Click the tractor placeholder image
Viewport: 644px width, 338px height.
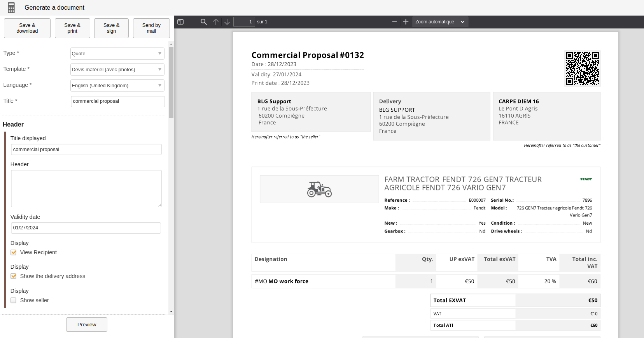(x=319, y=189)
